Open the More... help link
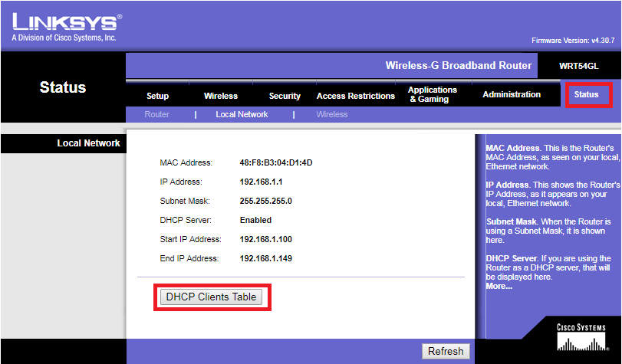The image size is (622, 364). [499, 287]
